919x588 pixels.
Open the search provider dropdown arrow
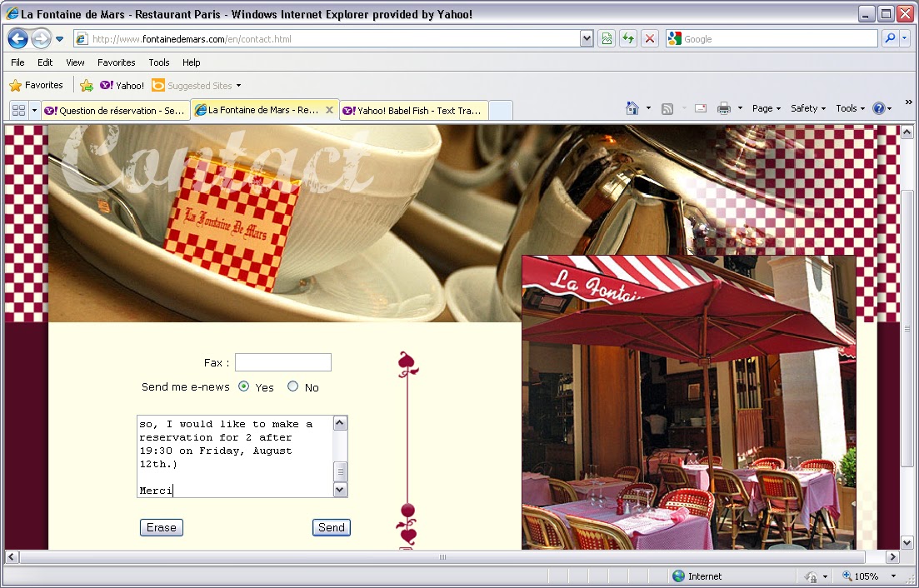tap(904, 38)
